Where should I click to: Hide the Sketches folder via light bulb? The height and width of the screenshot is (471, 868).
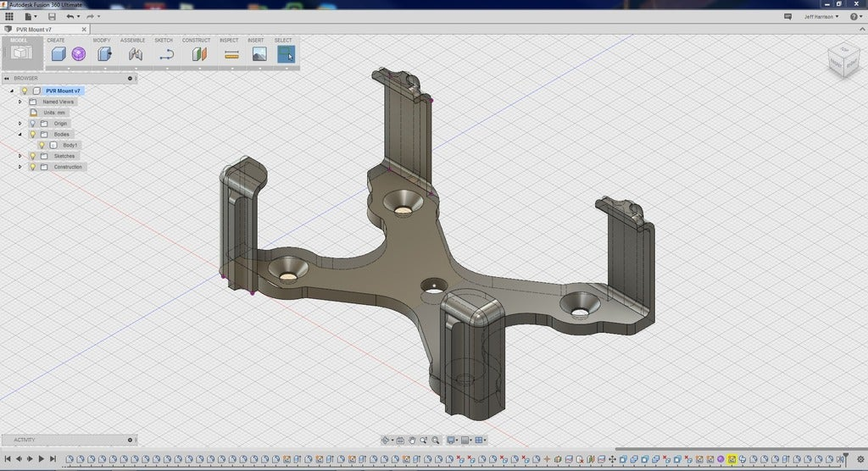pos(33,156)
